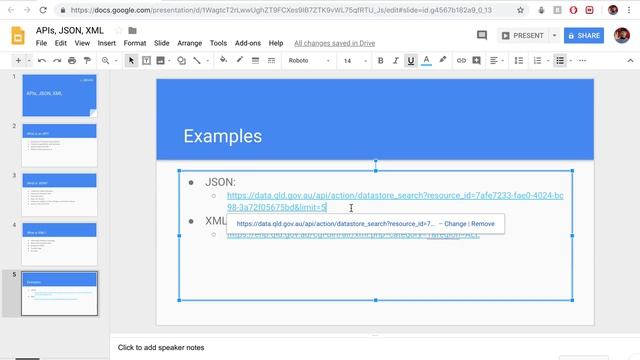Toggle the bulleted list
This screenshot has height=360, width=640.
pyautogui.click(x=560, y=61)
